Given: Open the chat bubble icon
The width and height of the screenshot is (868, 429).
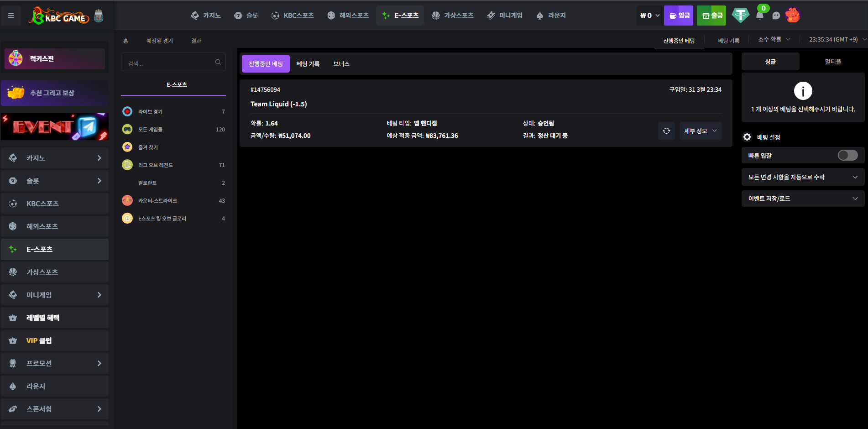Looking at the screenshot, I should [x=776, y=16].
